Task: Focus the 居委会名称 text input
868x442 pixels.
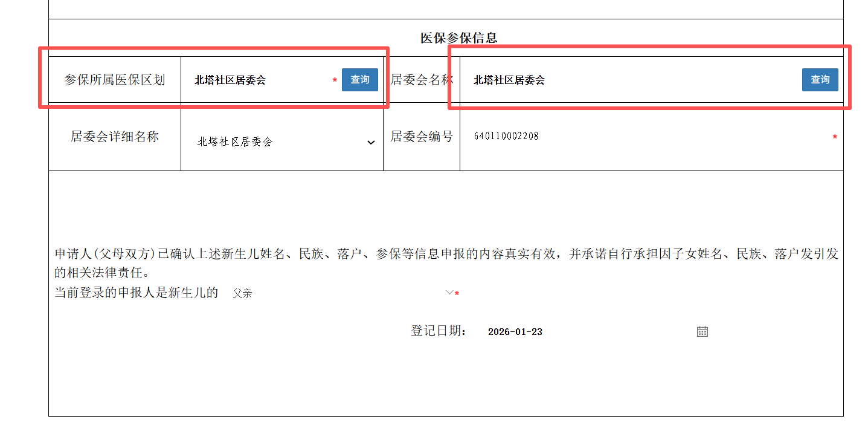Action: (628, 80)
